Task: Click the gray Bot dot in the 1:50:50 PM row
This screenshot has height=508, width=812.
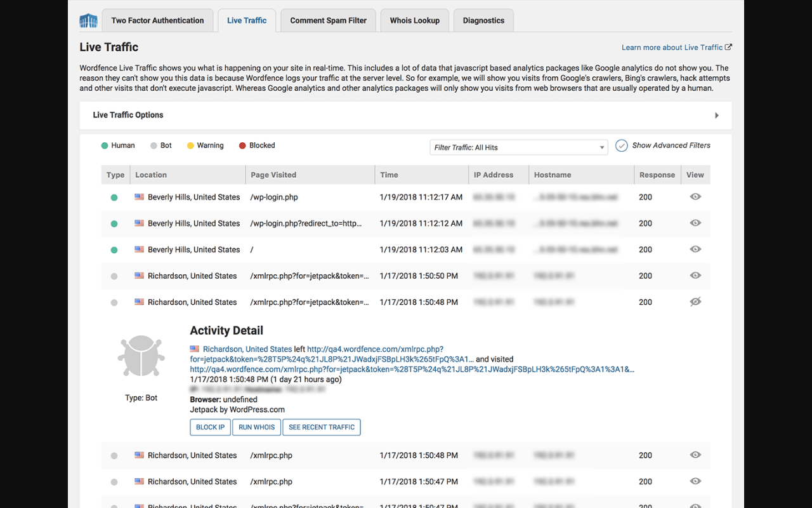Action: (114, 276)
